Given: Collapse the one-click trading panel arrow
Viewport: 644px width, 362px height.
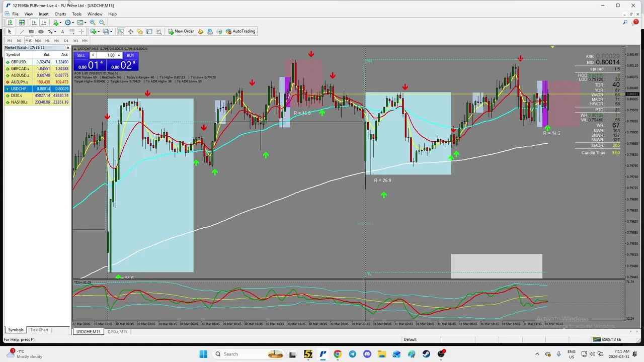Looking at the screenshot, I should 75,50.
